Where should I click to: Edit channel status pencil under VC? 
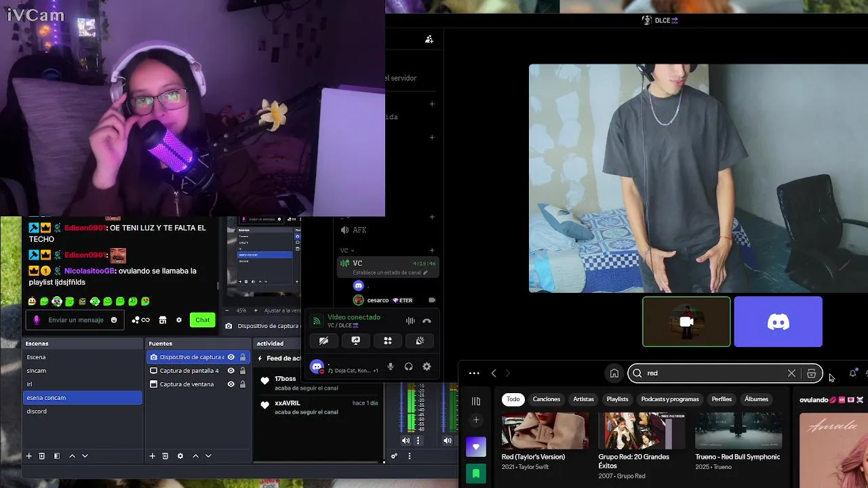425,272
